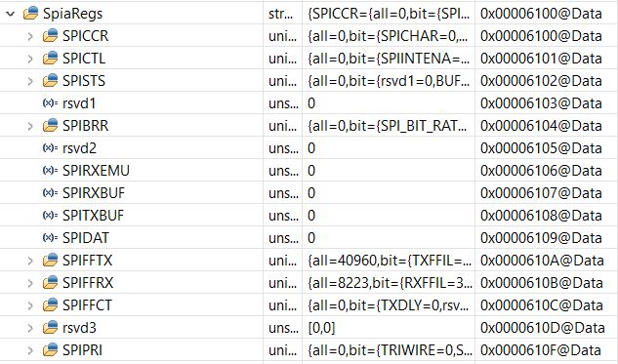Click the SPIFFTX all=40960 value cell
The image size is (618, 364).
[x=389, y=261]
